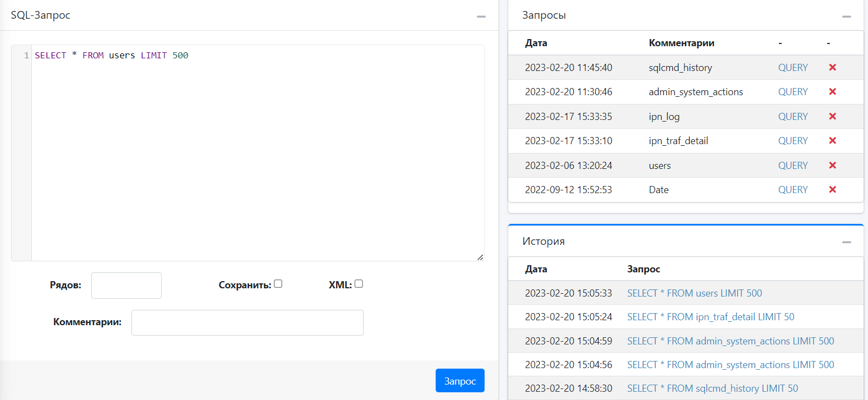Grab the editor resize handle

(480, 257)
